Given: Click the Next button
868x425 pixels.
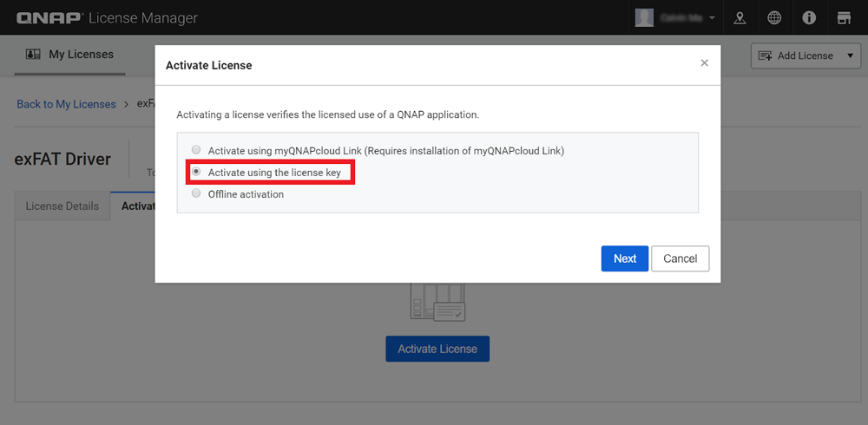Looking at the screenshot, I should [624, 258].
